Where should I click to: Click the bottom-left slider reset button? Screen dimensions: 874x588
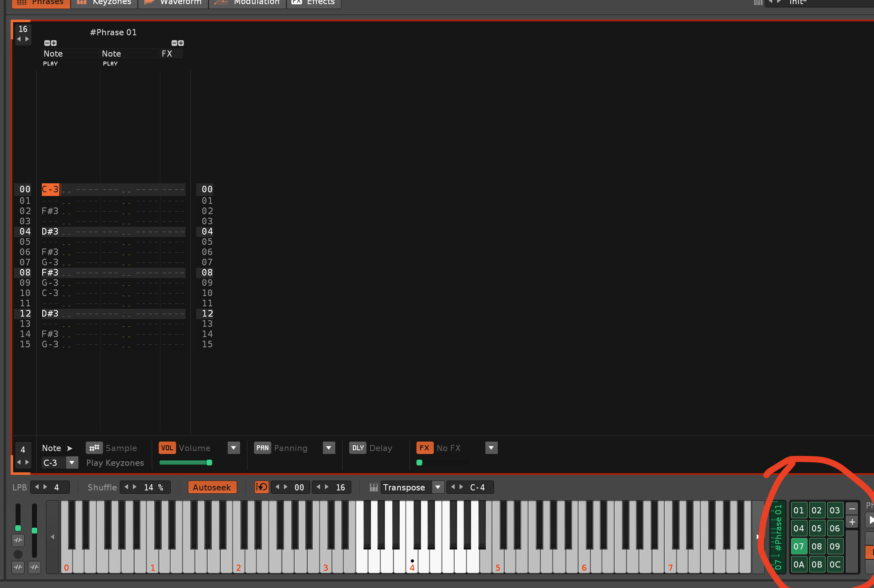click(x=18, y=567)
